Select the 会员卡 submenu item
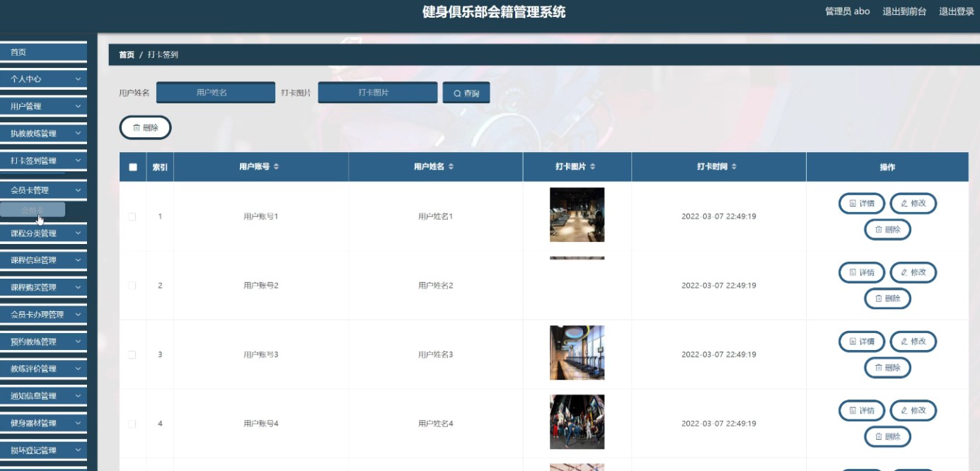The image size is (980, 471). tap(33, 209)
